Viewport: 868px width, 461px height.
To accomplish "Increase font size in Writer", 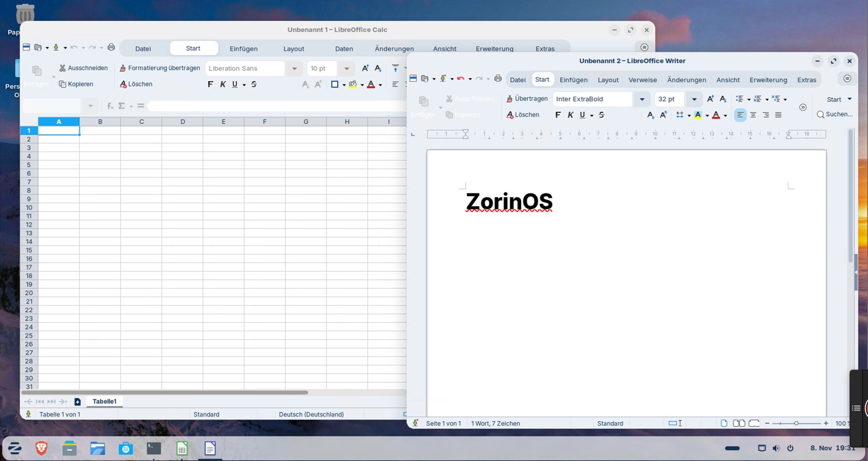I will point(710,99).
